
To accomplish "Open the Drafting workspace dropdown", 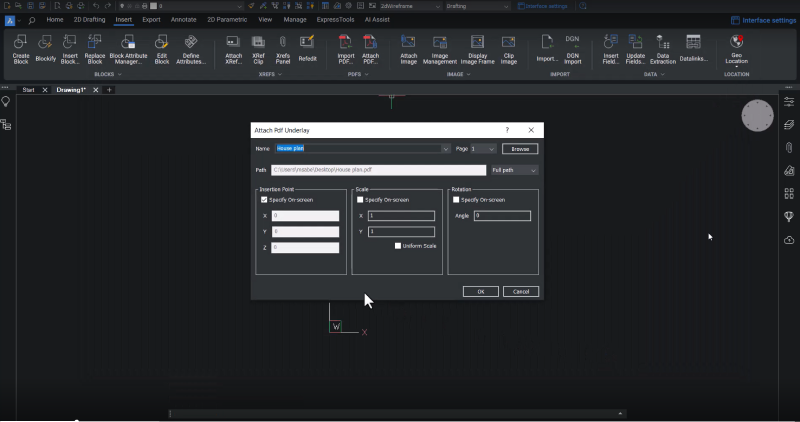I will point(477,6).
